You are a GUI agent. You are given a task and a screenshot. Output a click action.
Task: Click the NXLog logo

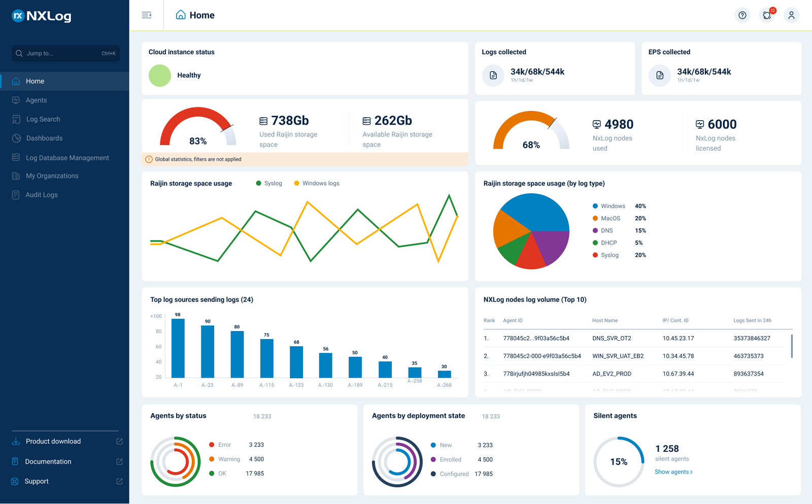click(x=41, y=16)
